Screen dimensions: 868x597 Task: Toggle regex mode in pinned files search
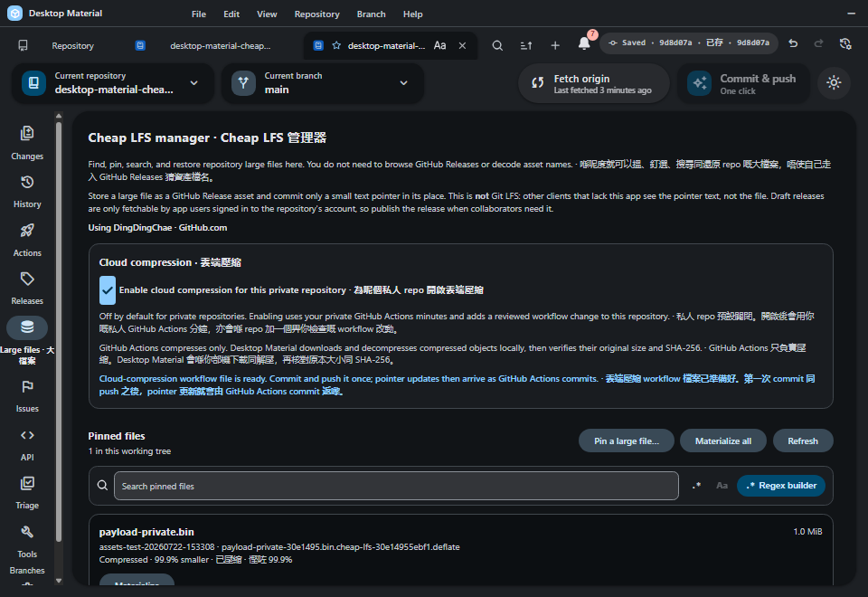pos(696,486)
